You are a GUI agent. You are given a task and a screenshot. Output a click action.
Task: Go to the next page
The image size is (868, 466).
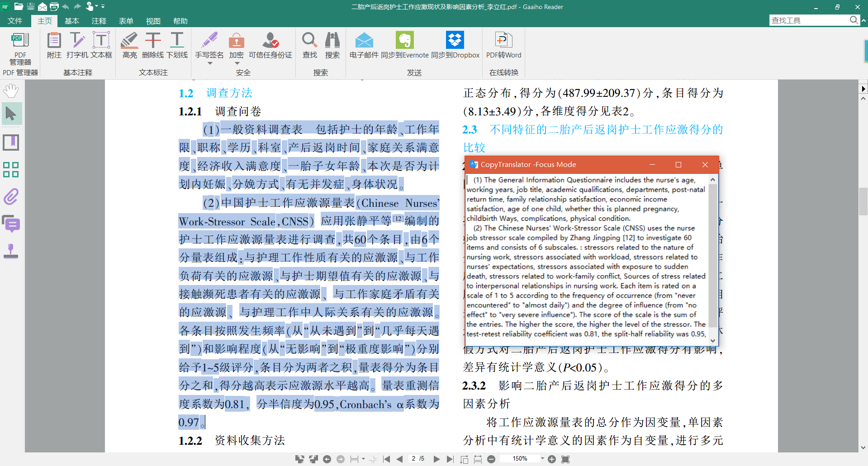coord(436,459)
